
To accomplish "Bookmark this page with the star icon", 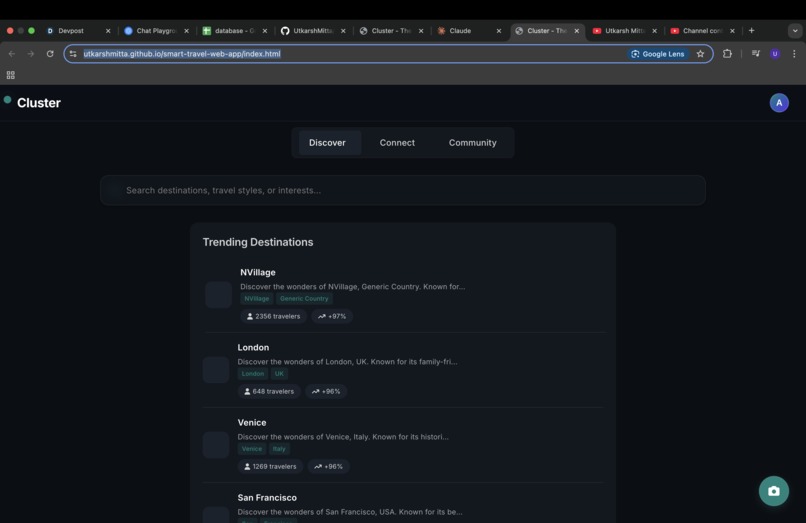I will click(x=700, y=54).
